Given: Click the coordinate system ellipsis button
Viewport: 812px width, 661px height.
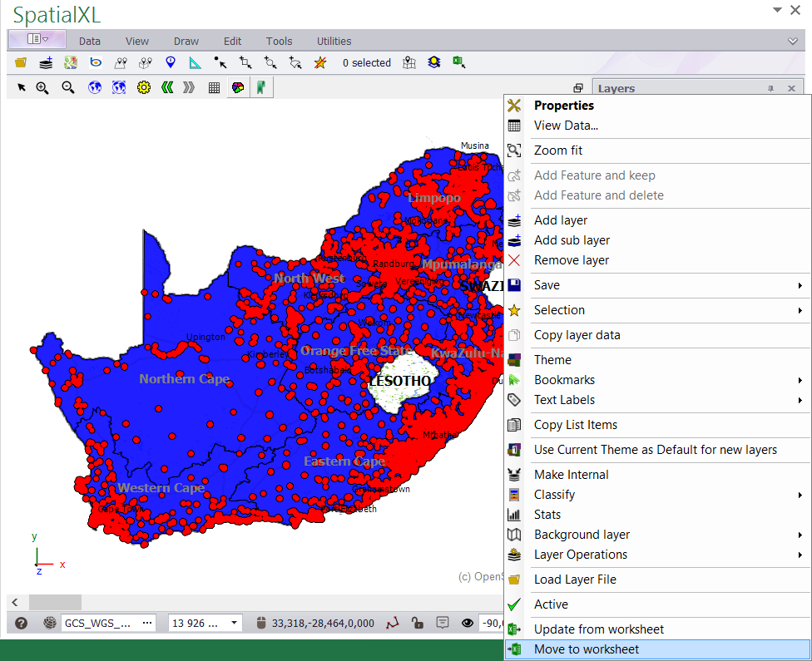Looking at the screenshot, I should click(148, 623).
